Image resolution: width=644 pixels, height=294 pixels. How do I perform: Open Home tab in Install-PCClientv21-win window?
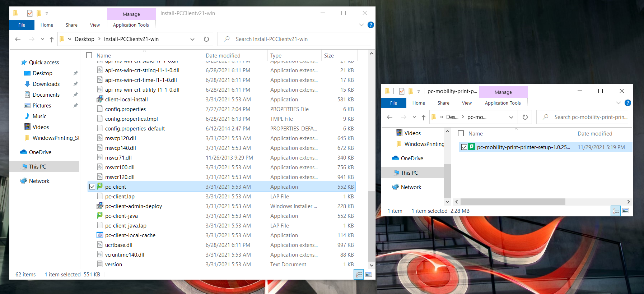point(47,25)
